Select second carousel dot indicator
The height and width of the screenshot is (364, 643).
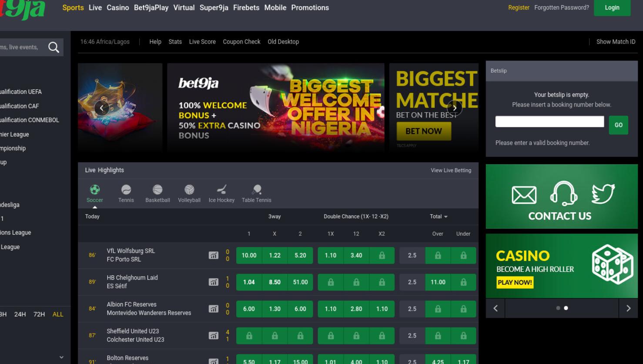[566, 308]
